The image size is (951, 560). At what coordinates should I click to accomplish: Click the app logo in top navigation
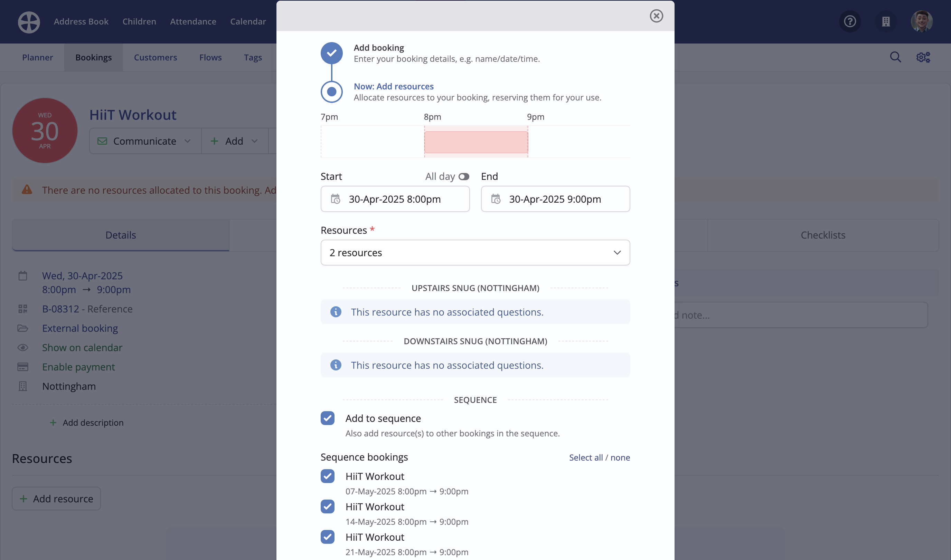point(29,22)
